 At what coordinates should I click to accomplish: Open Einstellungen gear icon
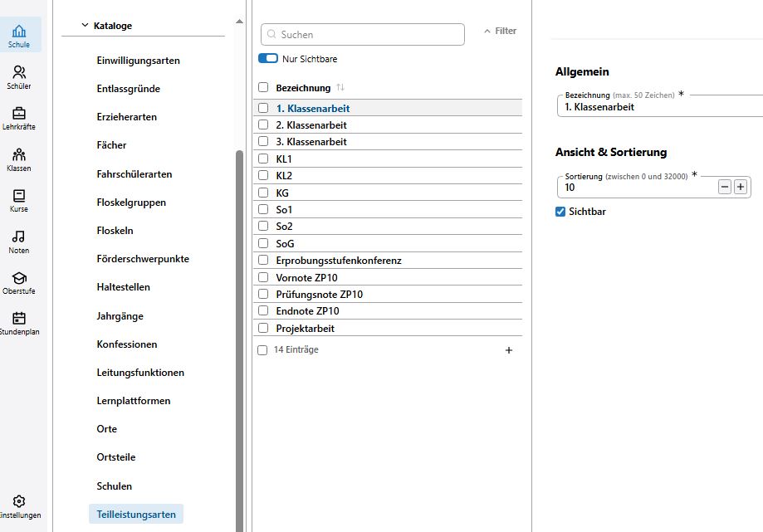tap(19, 501)
